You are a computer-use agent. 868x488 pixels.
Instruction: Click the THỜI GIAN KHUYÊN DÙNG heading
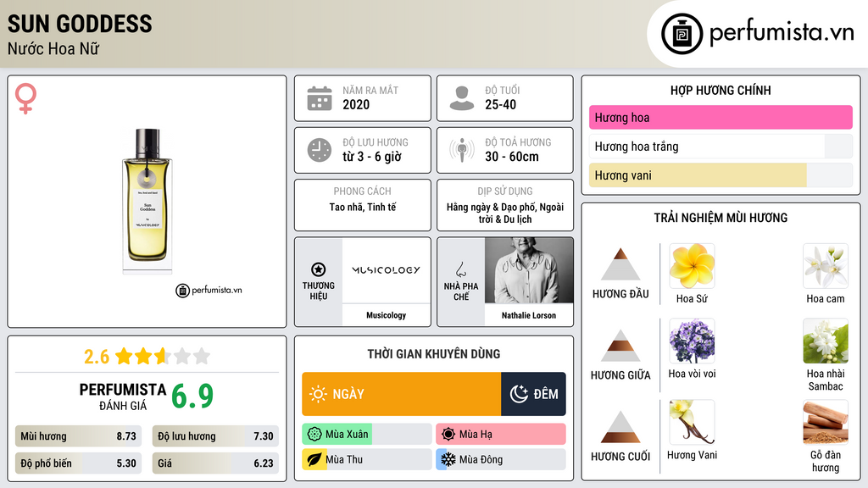point(433,354)
